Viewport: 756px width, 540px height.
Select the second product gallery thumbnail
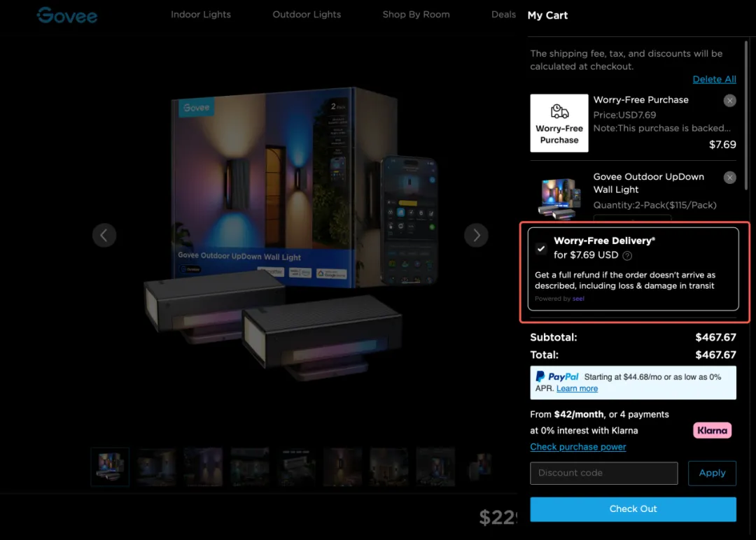157,467
